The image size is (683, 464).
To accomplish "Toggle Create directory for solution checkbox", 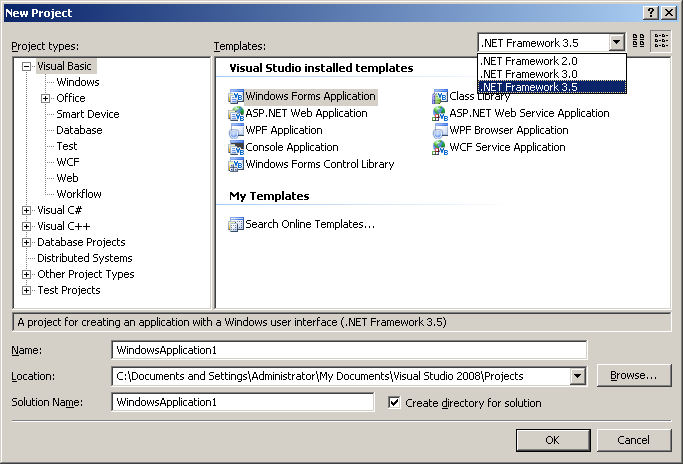I will coord(394,403).
